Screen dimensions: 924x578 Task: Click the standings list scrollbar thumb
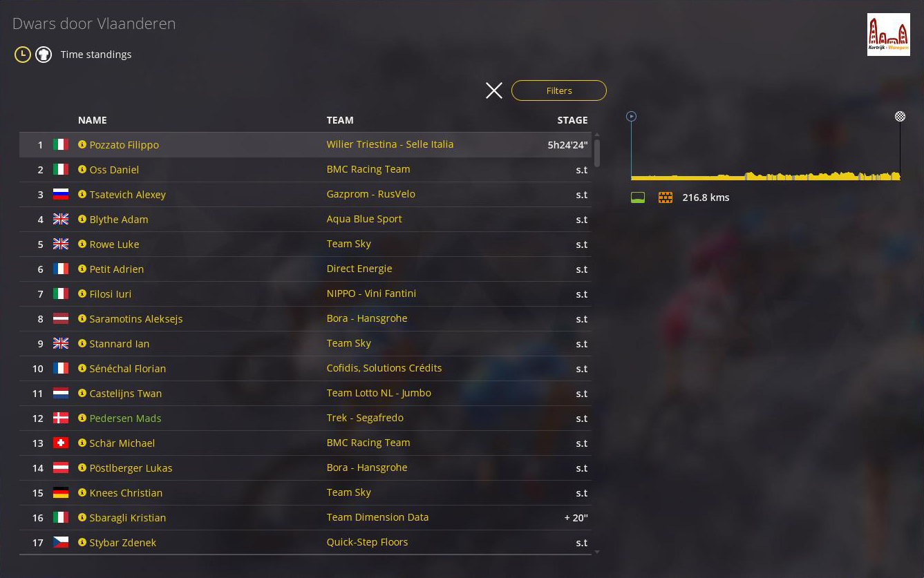(x=597, y=152)
